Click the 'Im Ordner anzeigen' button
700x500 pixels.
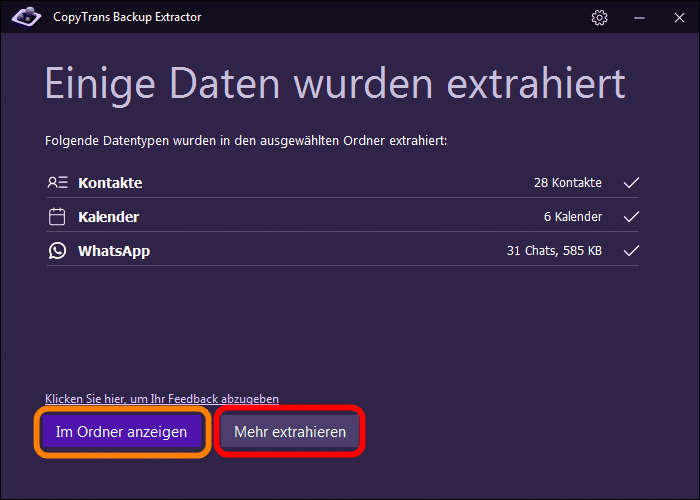pyautogui.click(x=121, y=432)
